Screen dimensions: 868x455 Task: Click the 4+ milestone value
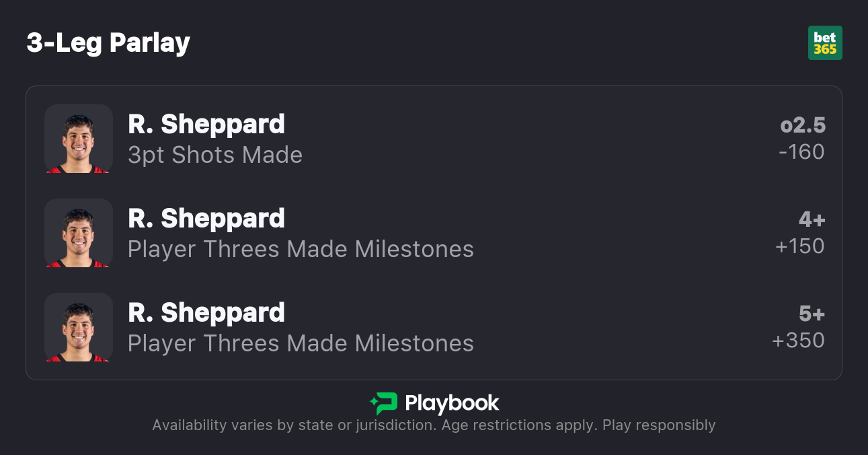(x=812, y=219)
